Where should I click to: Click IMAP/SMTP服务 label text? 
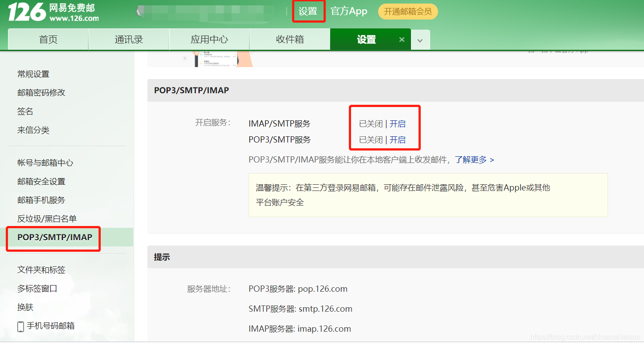click(x=280, y=124)
